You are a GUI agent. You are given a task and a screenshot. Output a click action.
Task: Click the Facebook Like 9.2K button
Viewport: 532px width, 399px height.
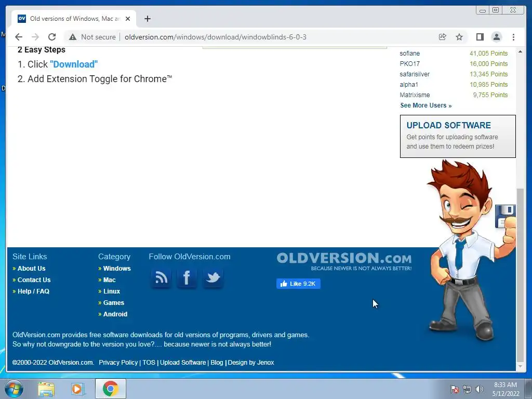298,284
